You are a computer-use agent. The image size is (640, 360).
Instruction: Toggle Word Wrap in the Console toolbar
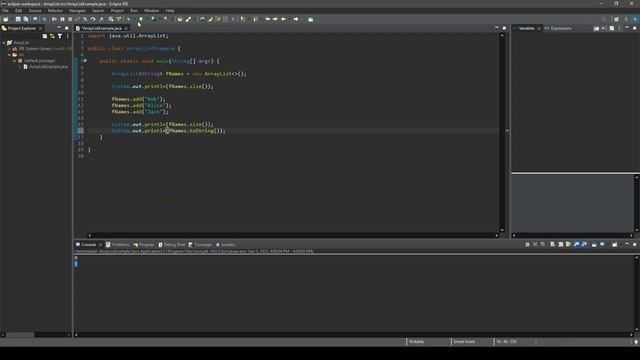coord(568,244)
